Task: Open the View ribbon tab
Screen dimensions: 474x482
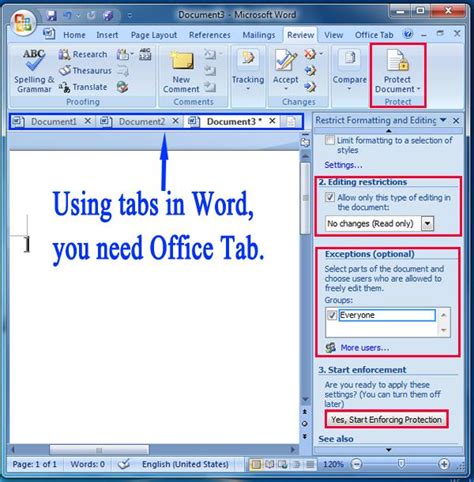Action: 333,35
